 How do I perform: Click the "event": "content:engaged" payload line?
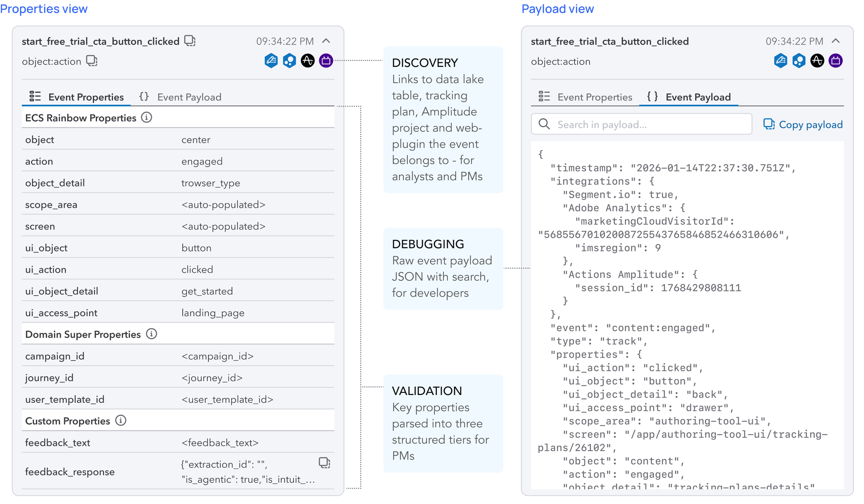[x=633, y=328]
